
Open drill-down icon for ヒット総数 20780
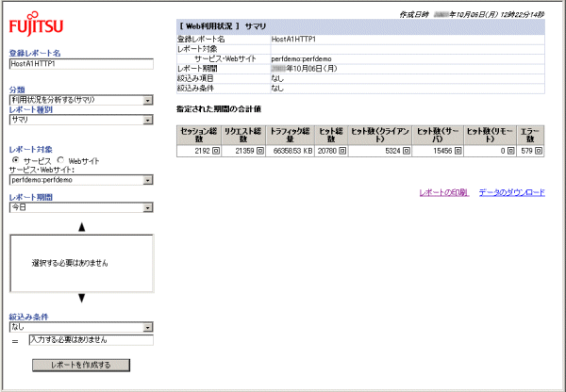[x=341, y=150]
